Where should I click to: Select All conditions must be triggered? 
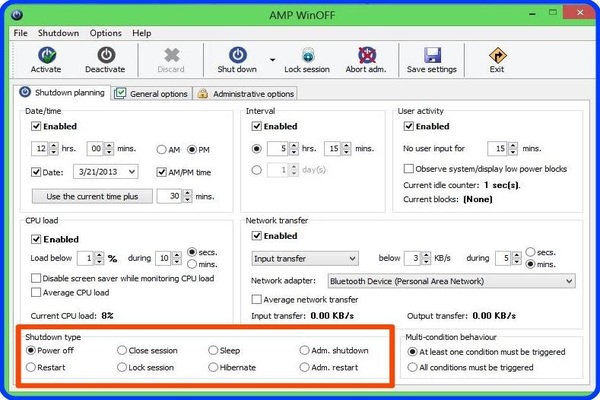pyautogui.click(x=412, y=367)
